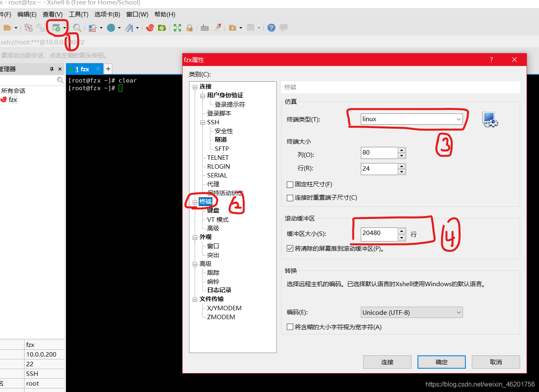Screen dimensions: 539x392
Task: Close the session manager panel
Action: [x=60, y=69]
